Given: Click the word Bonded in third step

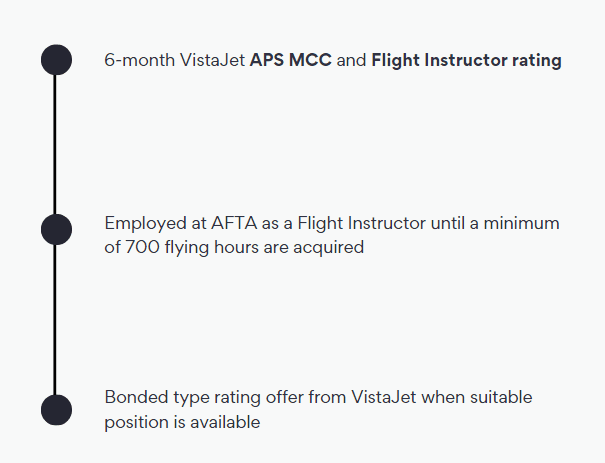Looking at the screenshot, I should click(136, 397).
